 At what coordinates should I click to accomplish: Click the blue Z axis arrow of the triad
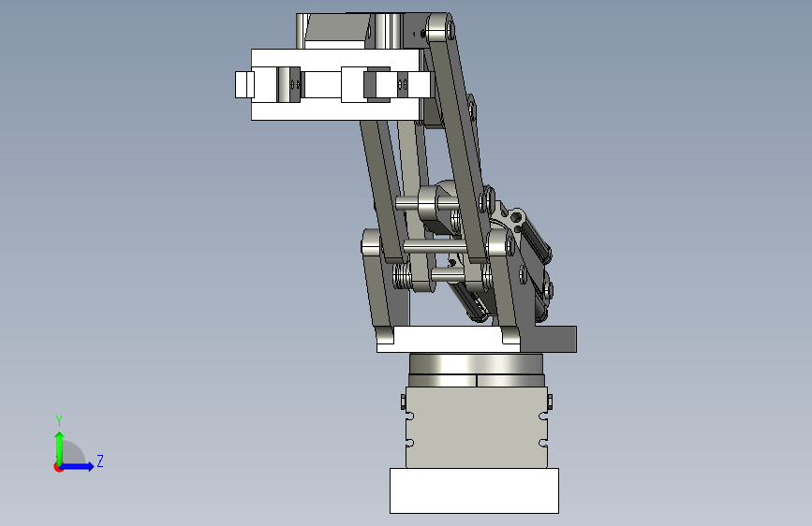[x=77, y=466]
